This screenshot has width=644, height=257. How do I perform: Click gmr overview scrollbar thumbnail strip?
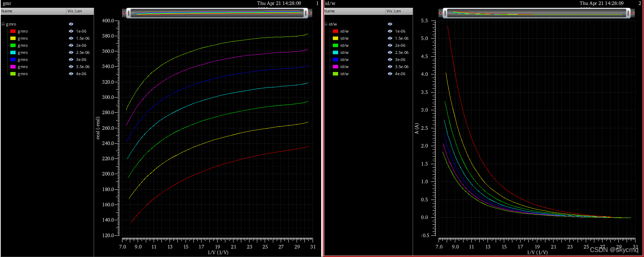tap(217, 13)
